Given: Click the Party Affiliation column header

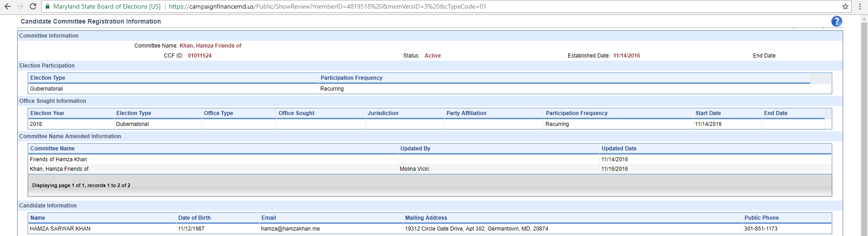Looking at the screenshot, I should coord(466,113).
